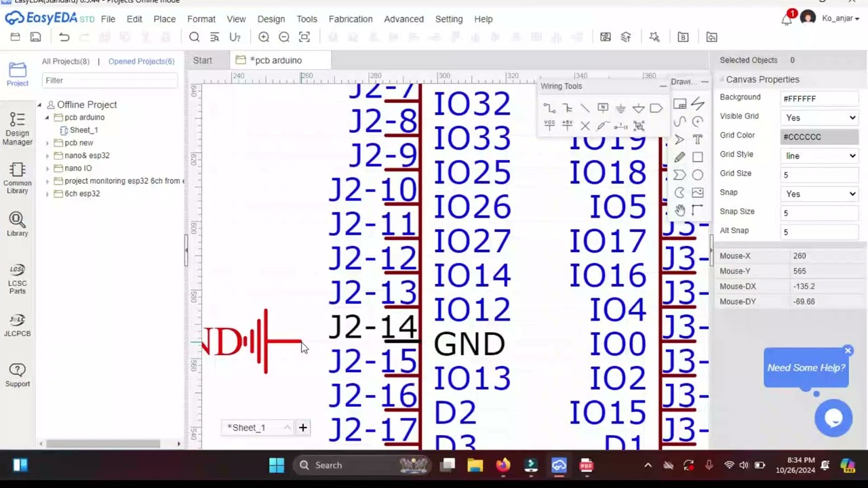Place a +5V net flag
This screenshot has height=488, width=868.
coord(567,126)
